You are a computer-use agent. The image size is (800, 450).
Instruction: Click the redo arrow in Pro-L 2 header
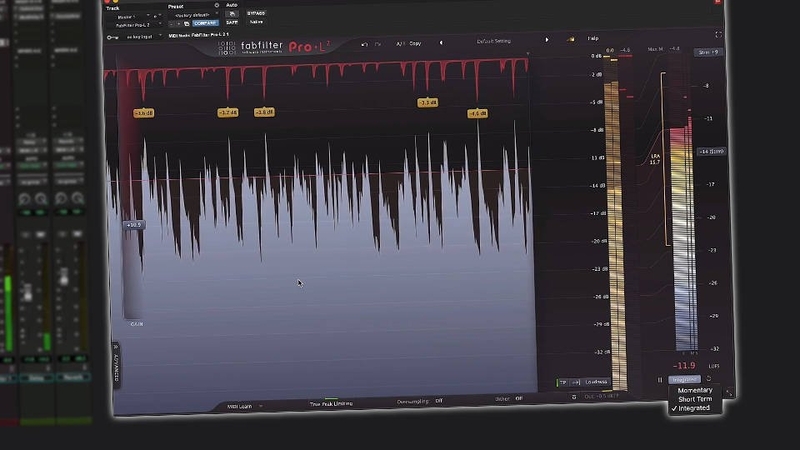pyautogui.click(x=377, y=44)
